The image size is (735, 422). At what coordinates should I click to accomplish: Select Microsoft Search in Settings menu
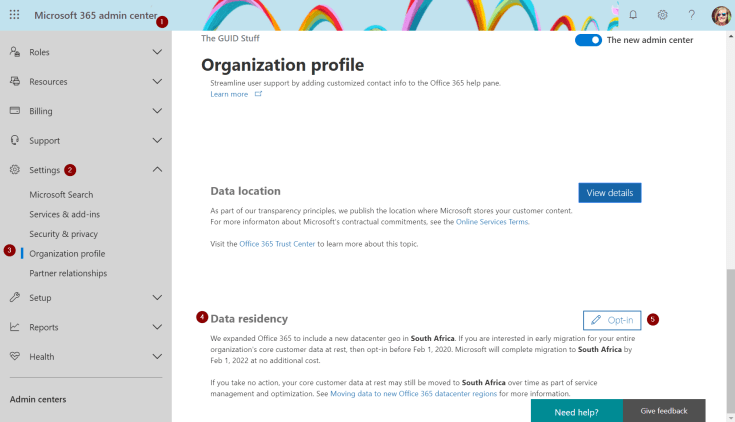61,194
